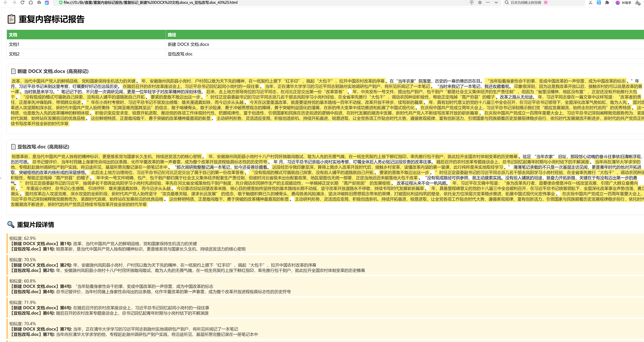
Task: Open the downloads arrow icon
Action: click(637, 3)
